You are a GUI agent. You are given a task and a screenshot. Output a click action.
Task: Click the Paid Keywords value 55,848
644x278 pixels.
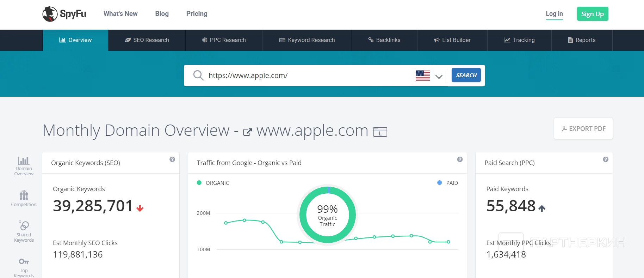tap(511, 206)
